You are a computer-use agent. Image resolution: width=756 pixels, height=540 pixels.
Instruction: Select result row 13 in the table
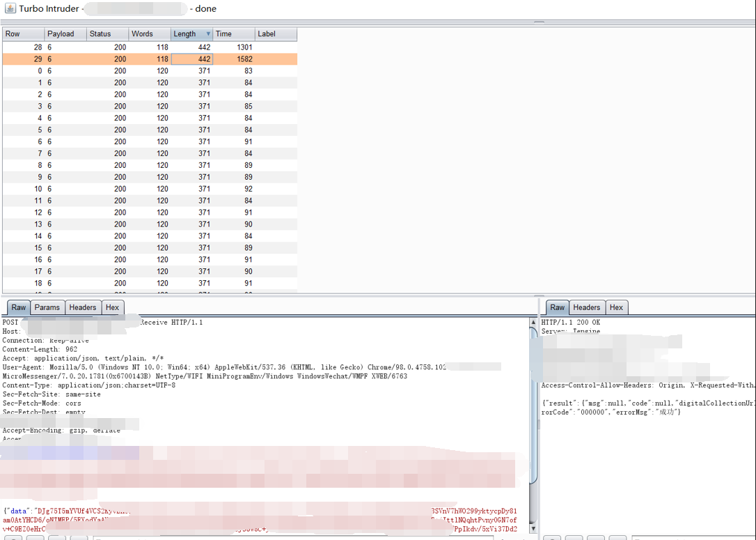150,224
